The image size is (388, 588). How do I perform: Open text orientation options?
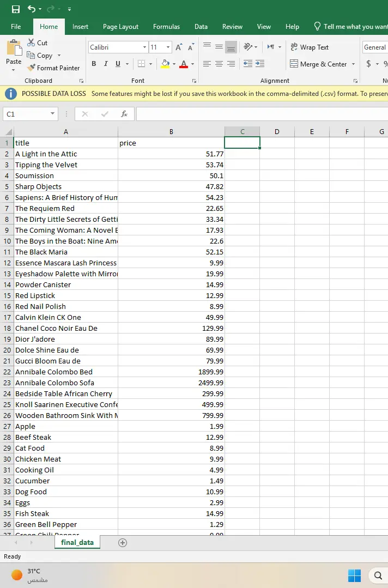click(x=251, y=47)
